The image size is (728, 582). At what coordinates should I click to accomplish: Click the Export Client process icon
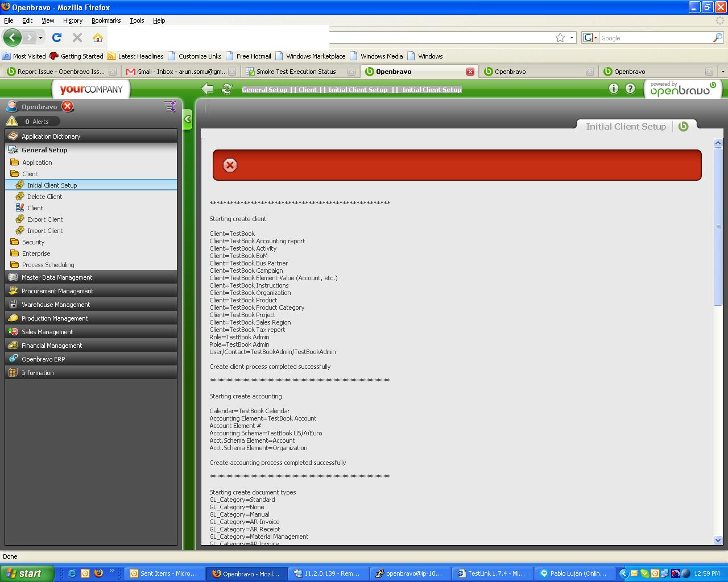(x=20, y=219)
